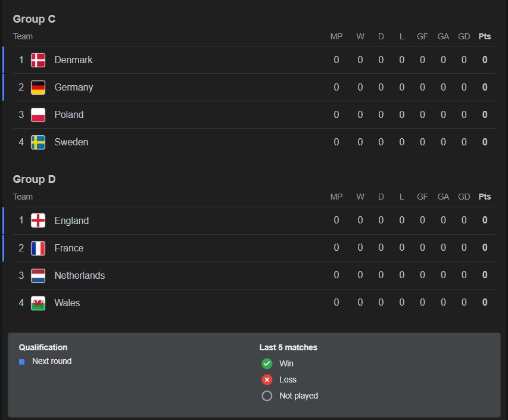The height and width of the screenshot is (420, 508).
Task: Click the green Win checkmark icon
Action: tap(267, 363)
